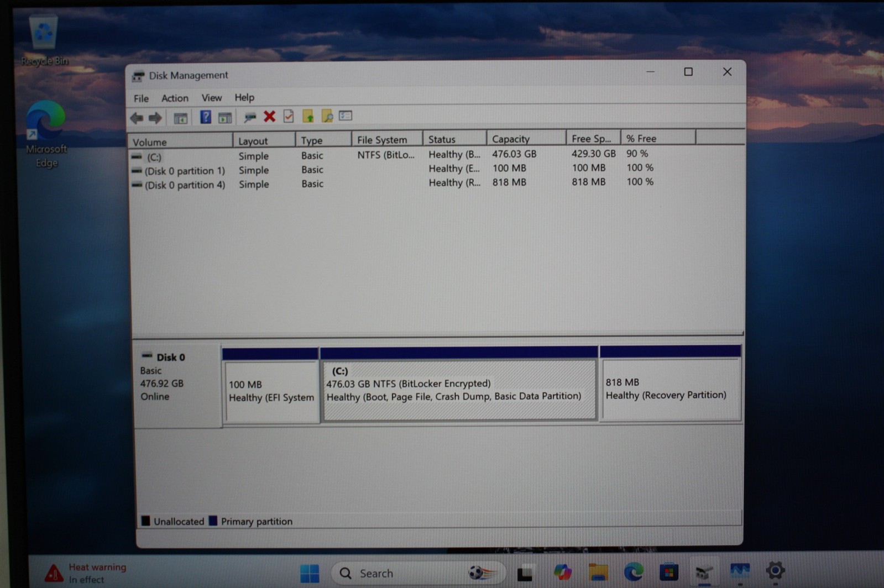Screen dimensions: 884x588
Task: Sort by the Layout column header
Action: pos(264,141)
